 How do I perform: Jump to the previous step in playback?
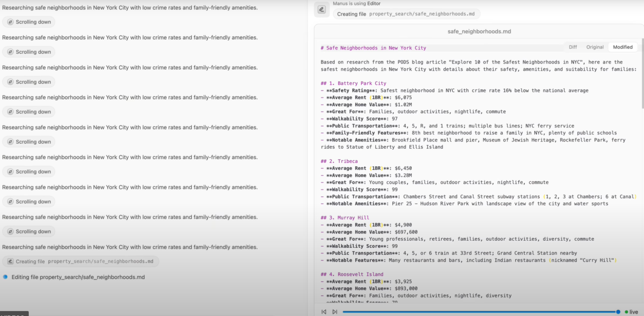click(324, 312)
